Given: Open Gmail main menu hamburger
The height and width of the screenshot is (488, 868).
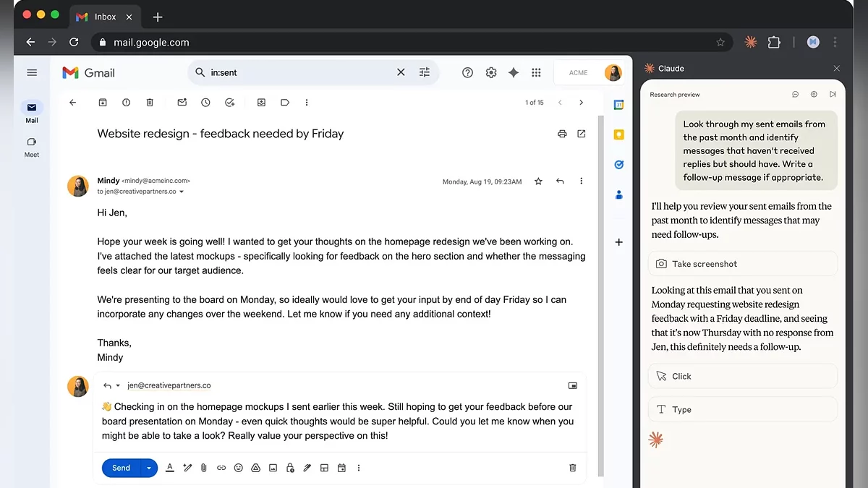Looking at the screenshot, I should [x=32, y=72].
